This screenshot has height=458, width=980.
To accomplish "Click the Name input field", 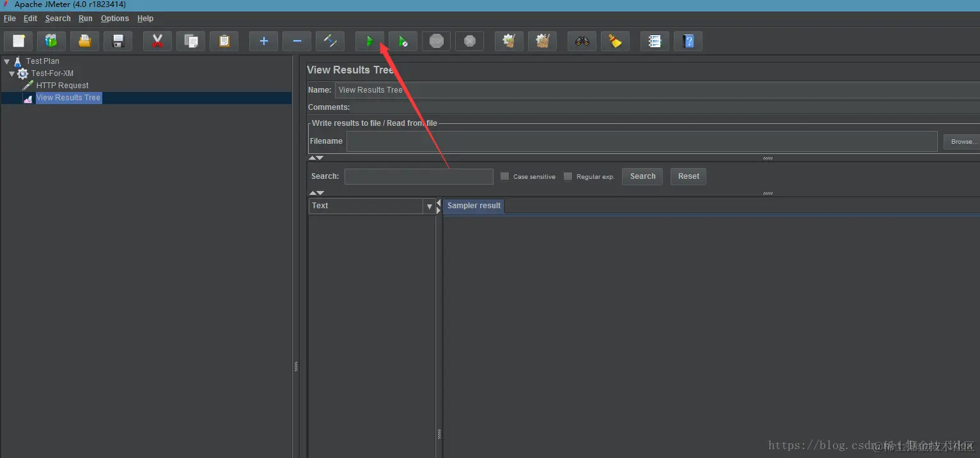I will (657, 90).
